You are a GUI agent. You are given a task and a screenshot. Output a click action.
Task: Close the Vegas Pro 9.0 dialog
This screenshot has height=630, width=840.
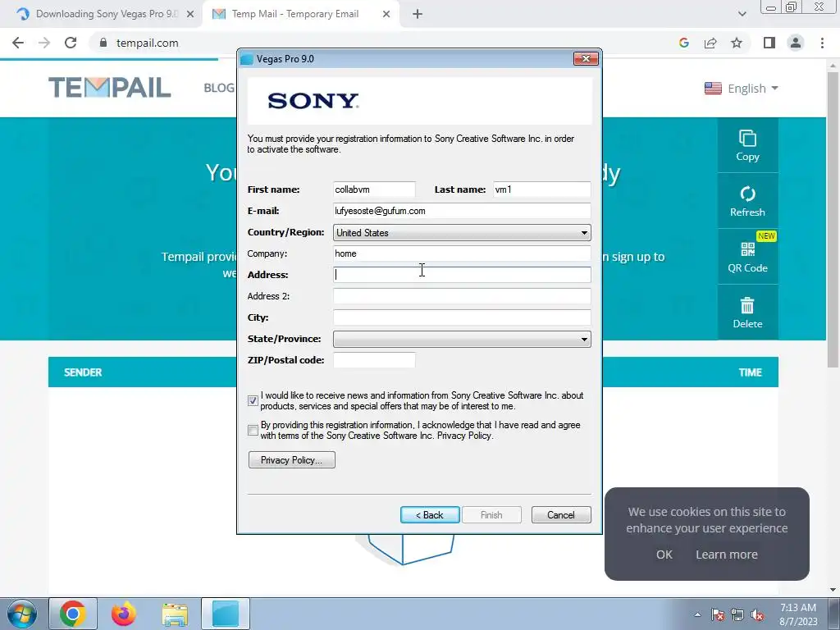(x=586, y=59)
